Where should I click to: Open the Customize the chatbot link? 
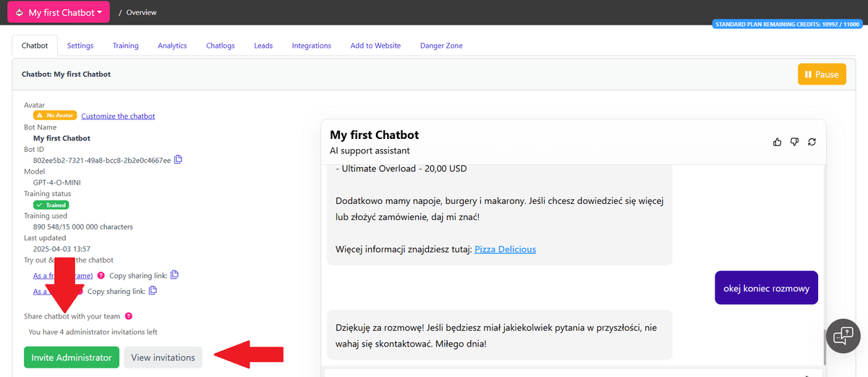(x=118, y=116)
